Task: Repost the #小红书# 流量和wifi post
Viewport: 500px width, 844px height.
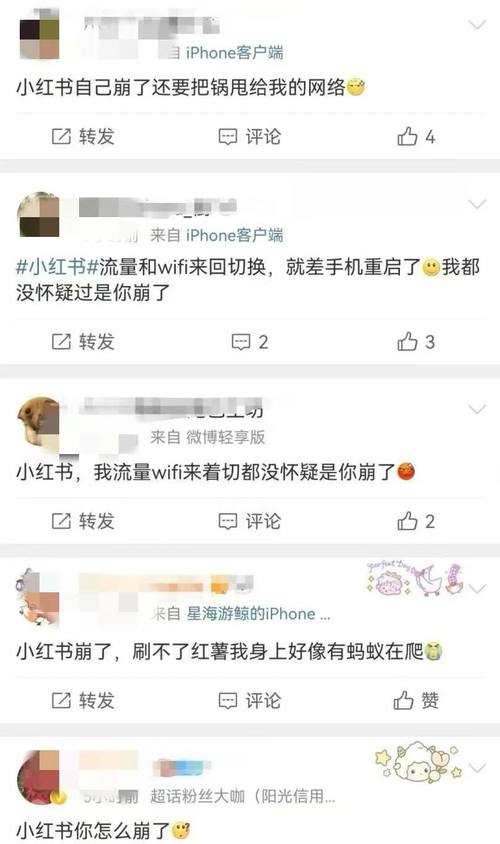Action: 83,342
